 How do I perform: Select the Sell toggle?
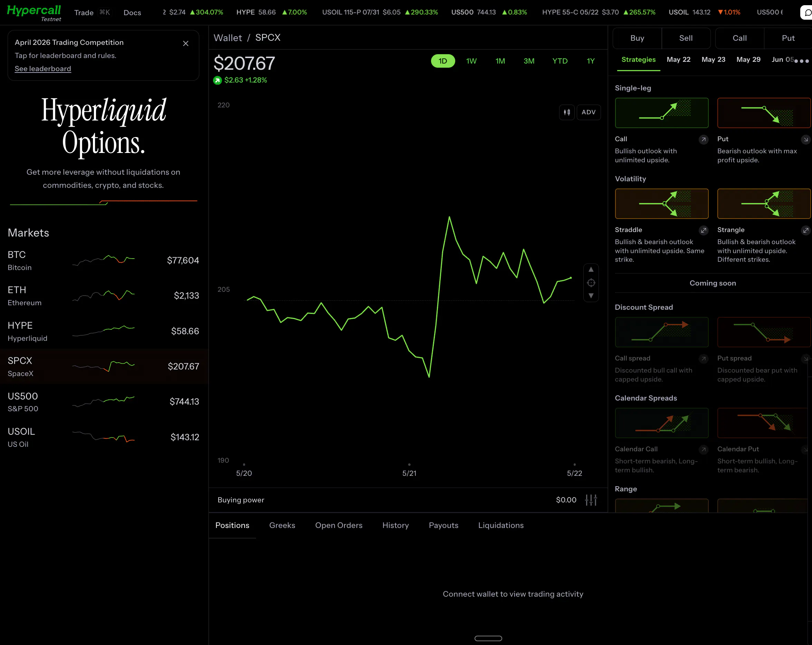coord(686,38)
